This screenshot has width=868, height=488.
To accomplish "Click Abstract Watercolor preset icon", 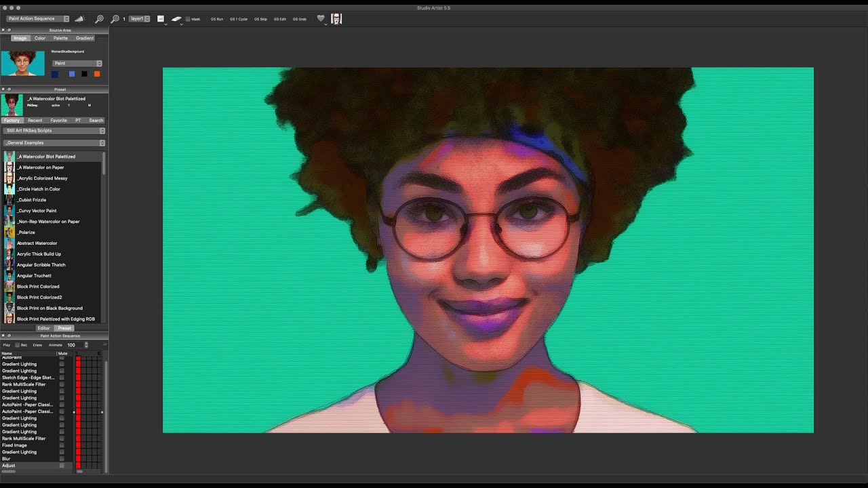I will tap(9, 243).
